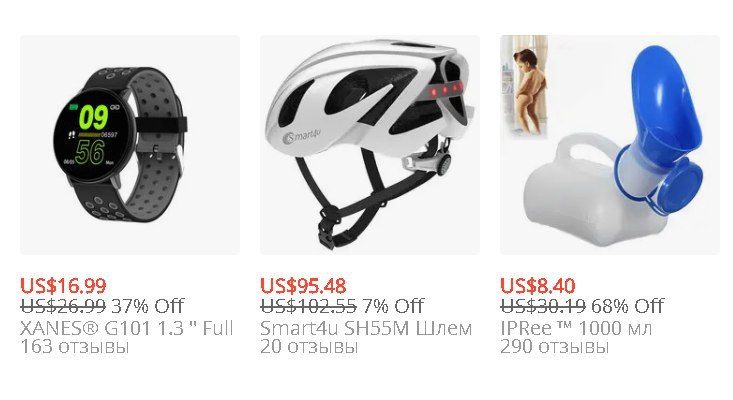Open the 290 отзывы reviews link
The image size is (733, 400).
pos(554,347)
